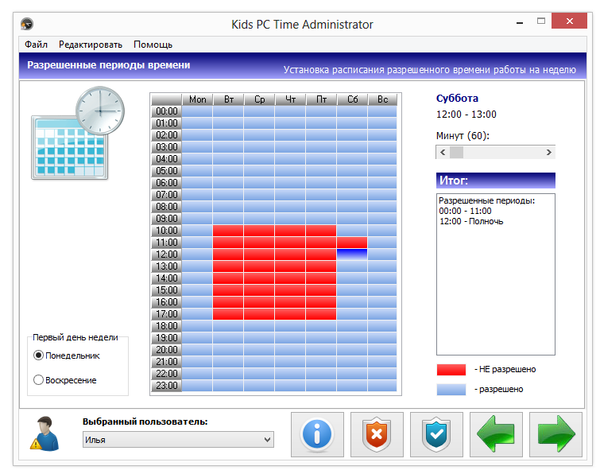This screenshot has width=600, height=474.
Task: Click the red НЕ разрешено legend swatch
Action: tap(452, 370)
